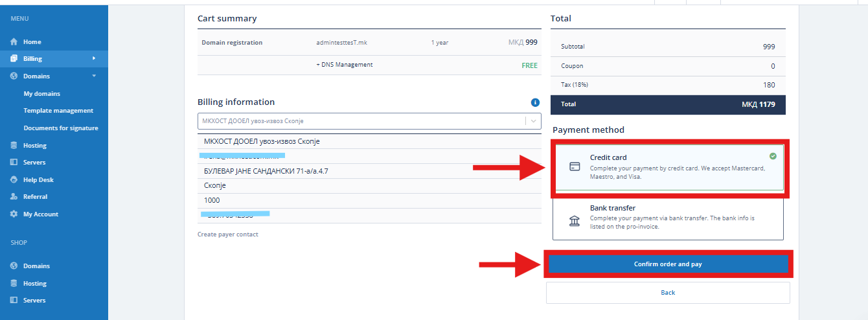Follow the Create payer contact link
The image size is (868, 320).
pyautogui.click(x=227, y=234)
